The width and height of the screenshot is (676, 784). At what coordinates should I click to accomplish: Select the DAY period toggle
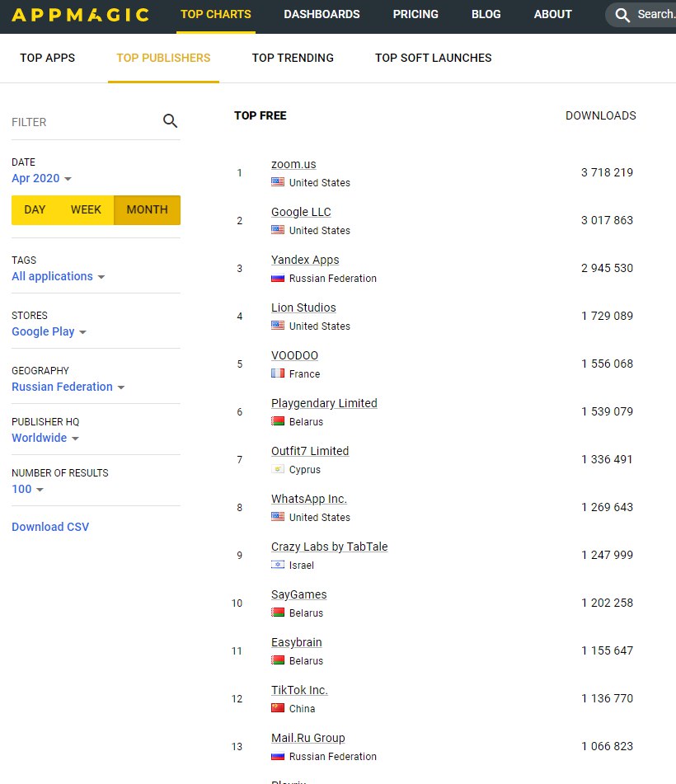(35, 210)
